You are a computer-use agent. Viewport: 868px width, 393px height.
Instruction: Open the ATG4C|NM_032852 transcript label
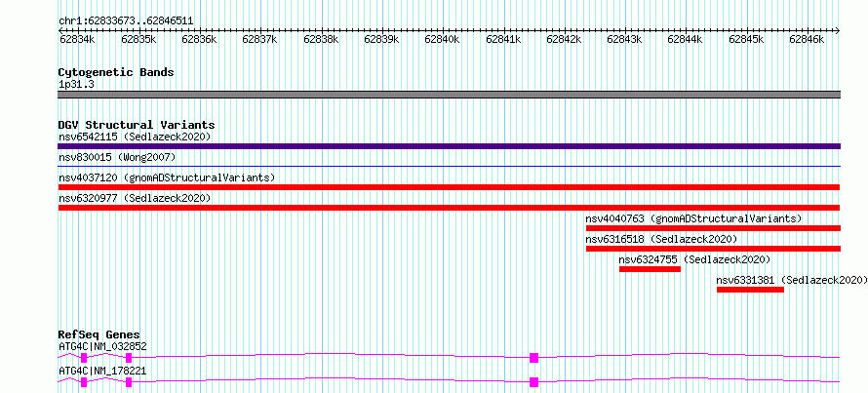click(102, 346)
